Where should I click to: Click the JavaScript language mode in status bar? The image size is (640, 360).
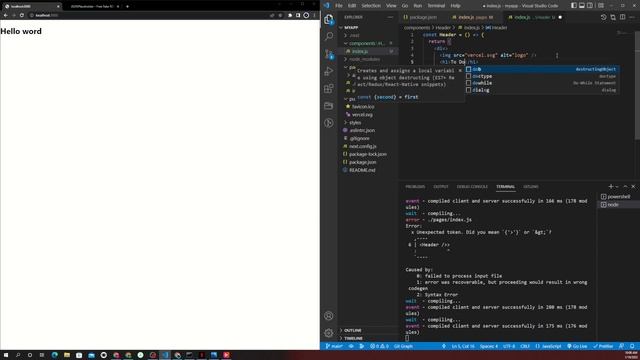(x=548, y=346)
